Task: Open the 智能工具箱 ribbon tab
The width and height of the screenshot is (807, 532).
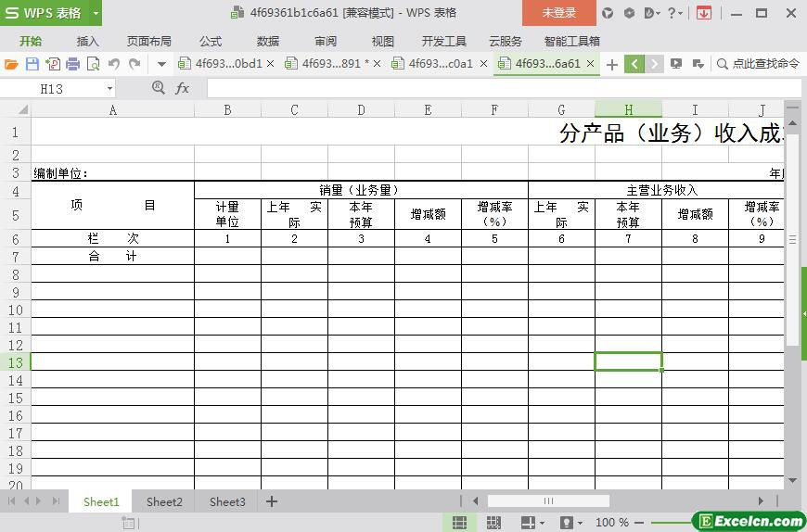Action: tap(571, 41)
